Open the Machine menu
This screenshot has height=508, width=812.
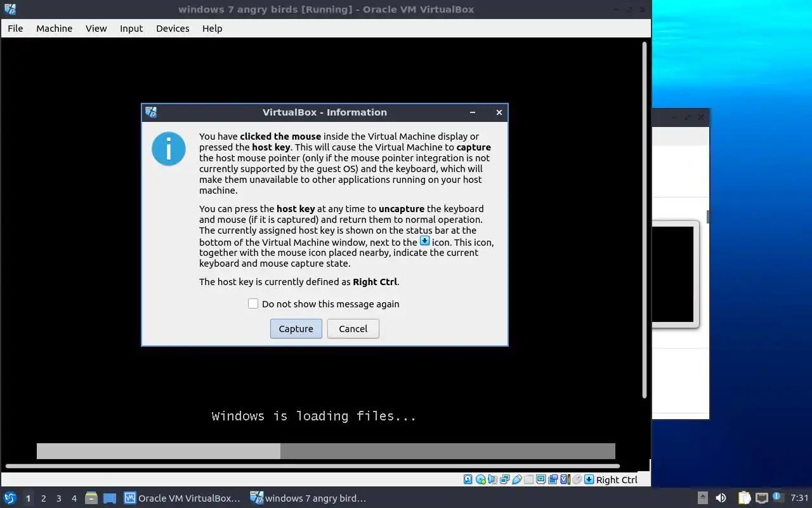54,28
